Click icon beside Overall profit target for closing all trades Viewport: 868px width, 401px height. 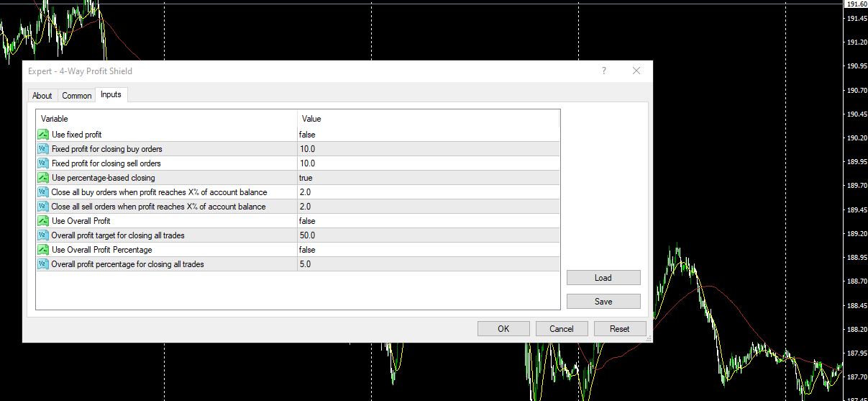[42, 235]
